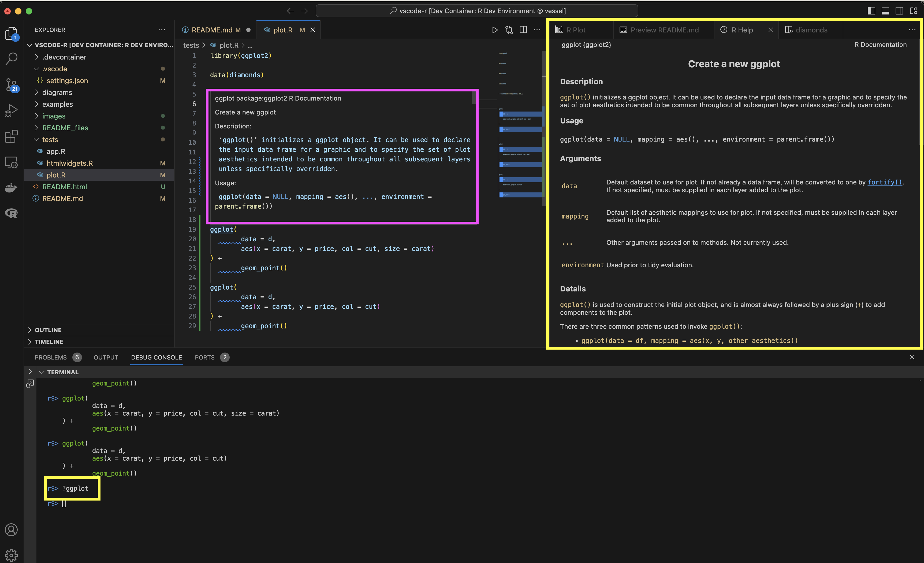
Task: Switch to the R Plot tab
Action: [575, 30]
